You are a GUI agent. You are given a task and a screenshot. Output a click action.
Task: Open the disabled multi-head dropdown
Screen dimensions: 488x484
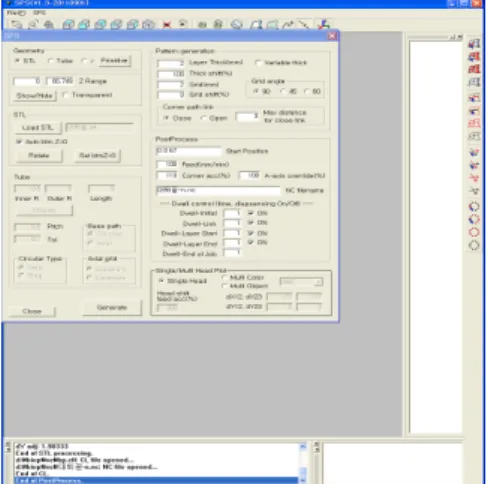[x=301, y=282]
